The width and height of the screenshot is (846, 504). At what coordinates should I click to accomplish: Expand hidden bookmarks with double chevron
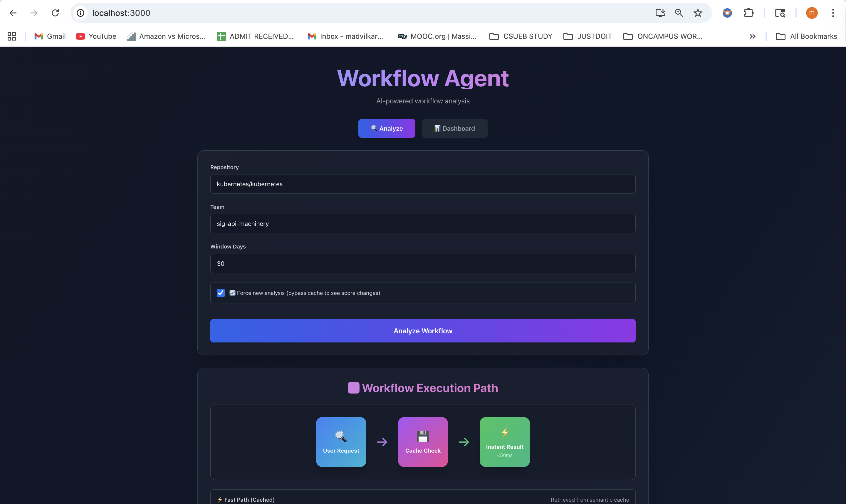(752, 36)
